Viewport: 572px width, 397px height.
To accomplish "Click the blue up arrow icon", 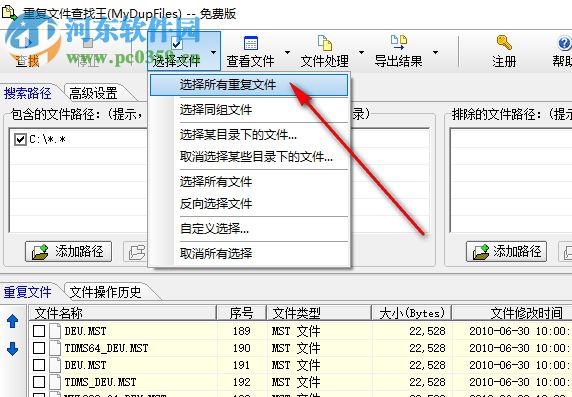I will [x=13, y=321].
